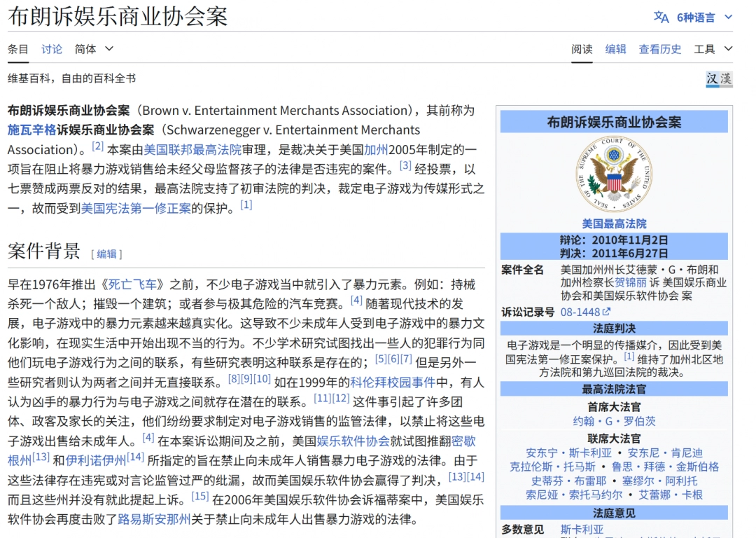
Task: Open the 美国最高法院 infobox link
Action: coord(614,224)
